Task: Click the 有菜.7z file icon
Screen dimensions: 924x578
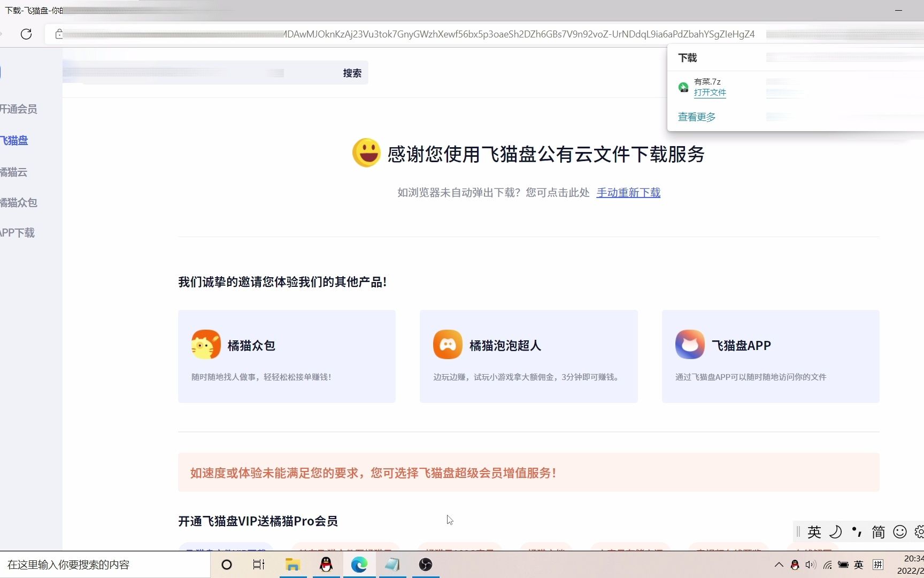Action: pyautogui.click(x=683, y=87)
